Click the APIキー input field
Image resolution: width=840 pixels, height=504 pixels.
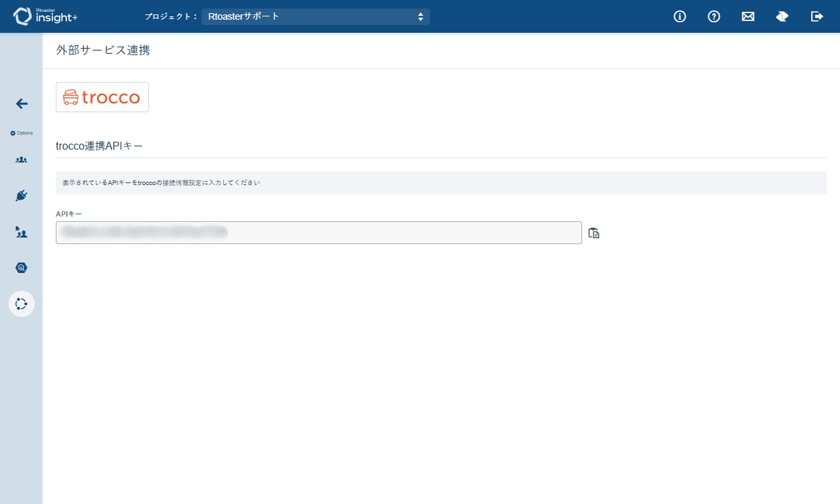319,232
